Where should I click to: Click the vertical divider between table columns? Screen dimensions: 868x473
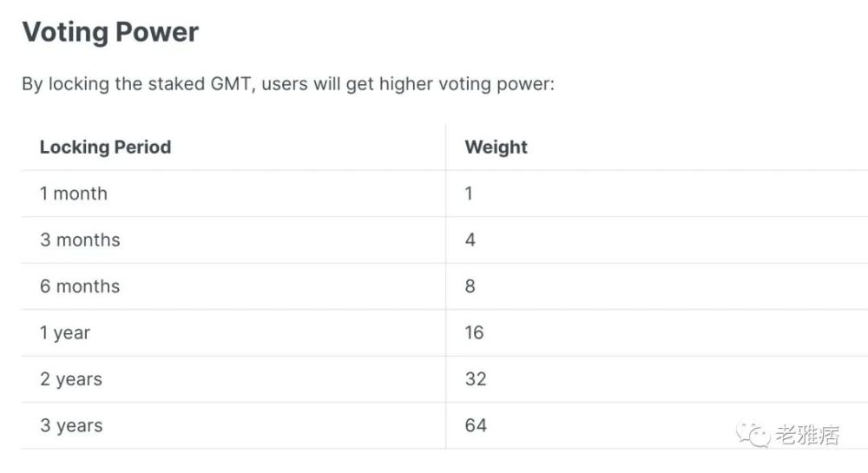pos(445,286)
